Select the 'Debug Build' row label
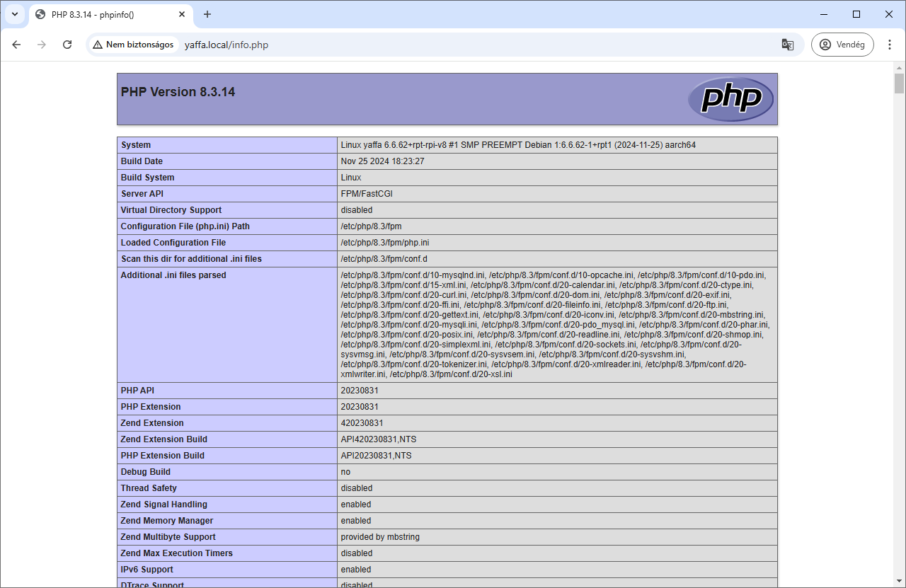The width and height of the screenshot is (906, 588). (x=146, y=472)
